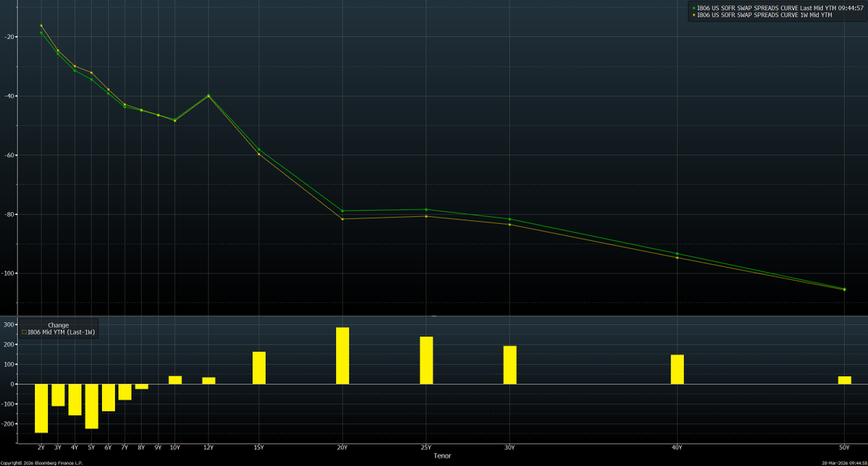The height and width of the screenshot is (466, 868).
Task: Click the 12Y change bar
Action: click(x=208, y=381)
